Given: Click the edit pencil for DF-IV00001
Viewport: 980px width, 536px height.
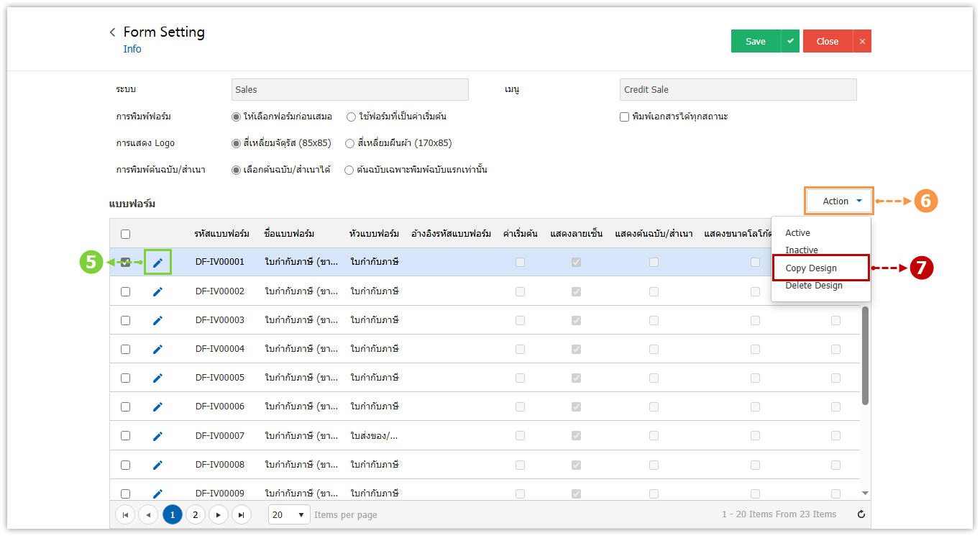Looking at the screenshot, I should [158, 263].
